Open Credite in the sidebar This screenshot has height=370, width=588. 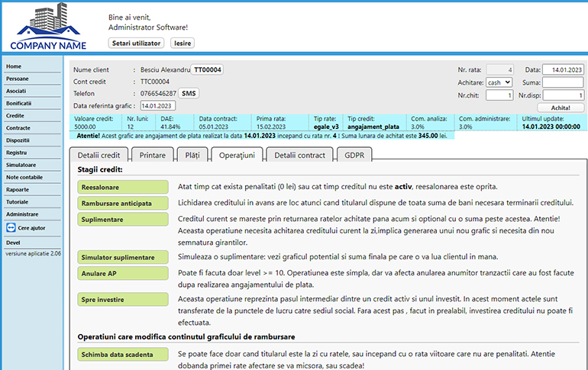(x=15, y=116)
